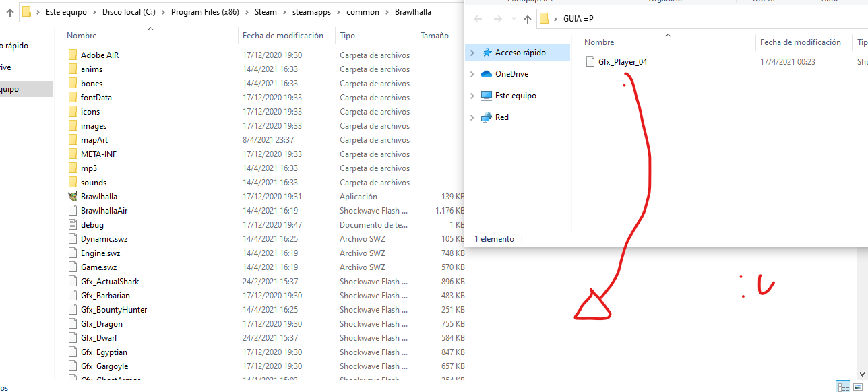Image resolution: width=868 pixels, height=392 pixels.
Task: Select the Dynamic.swz file icon
Action: tap(73, 238)
